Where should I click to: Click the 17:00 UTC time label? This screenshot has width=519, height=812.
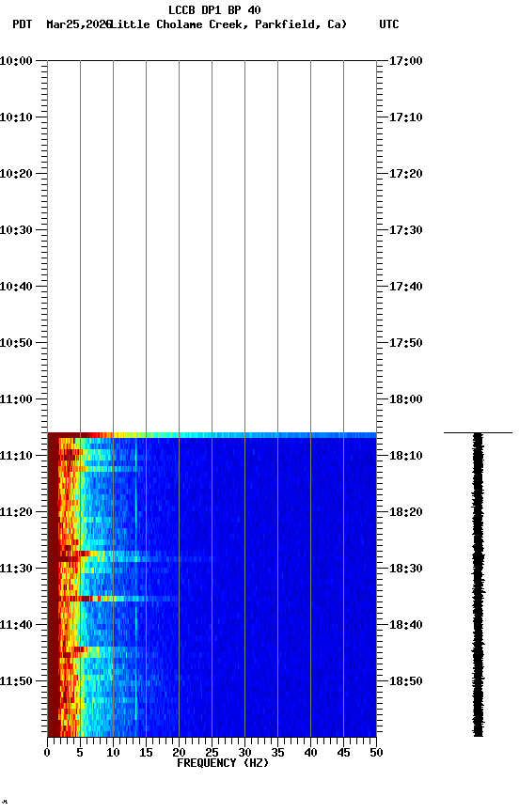pyautogui.click(x=406, y=61)
